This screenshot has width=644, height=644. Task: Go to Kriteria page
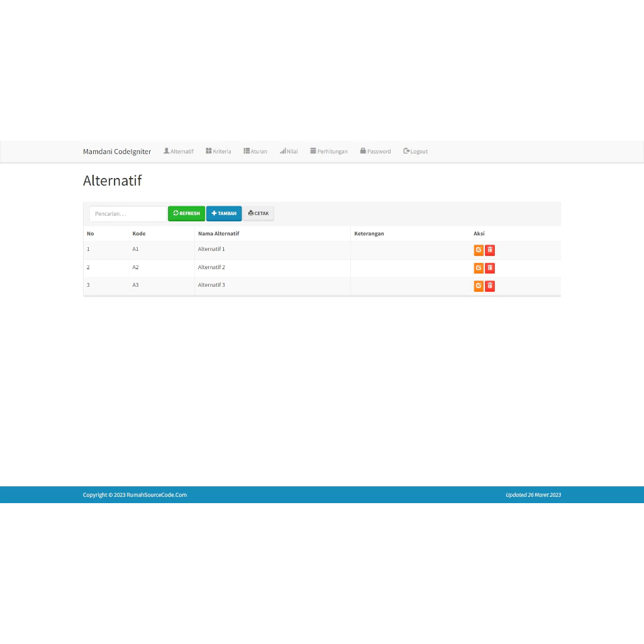pyautogui.click(x=218, y=151)
